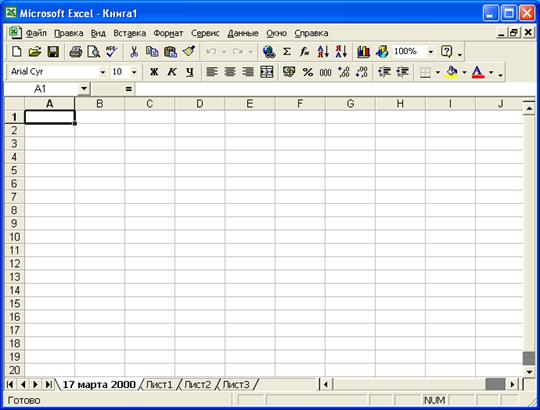Open the font size 10 dropdown

coord(134,72)
